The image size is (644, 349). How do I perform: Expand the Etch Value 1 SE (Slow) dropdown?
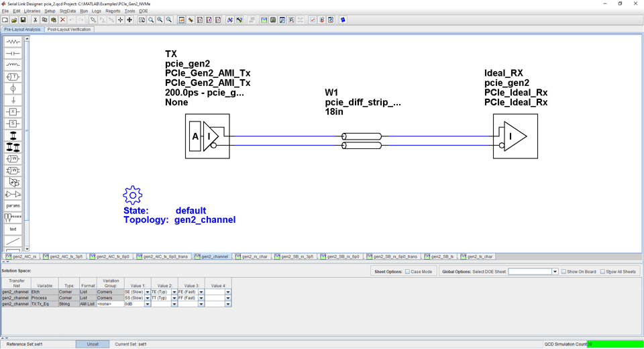148,292
